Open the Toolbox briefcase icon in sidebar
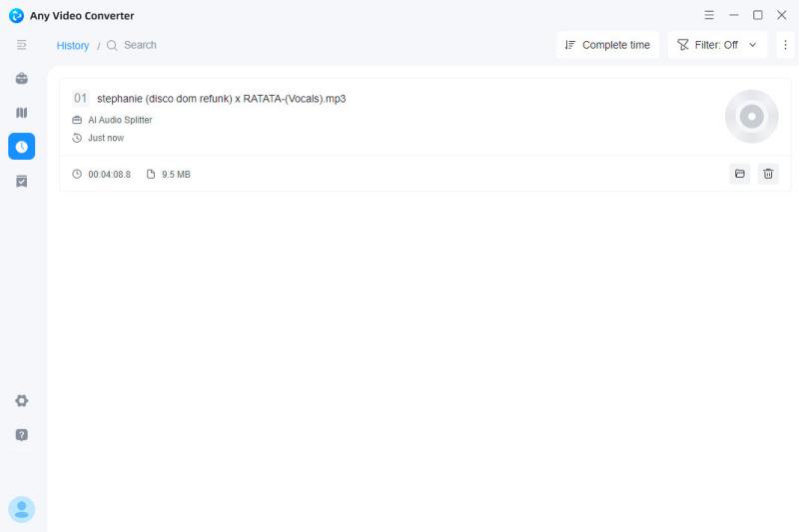799x532 pixels. click(22, 79)
